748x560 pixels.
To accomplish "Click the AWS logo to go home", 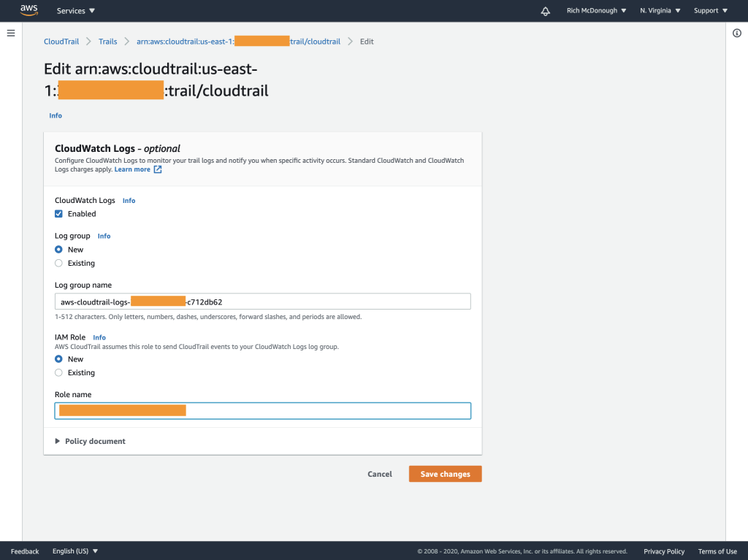I will point(28,10).
